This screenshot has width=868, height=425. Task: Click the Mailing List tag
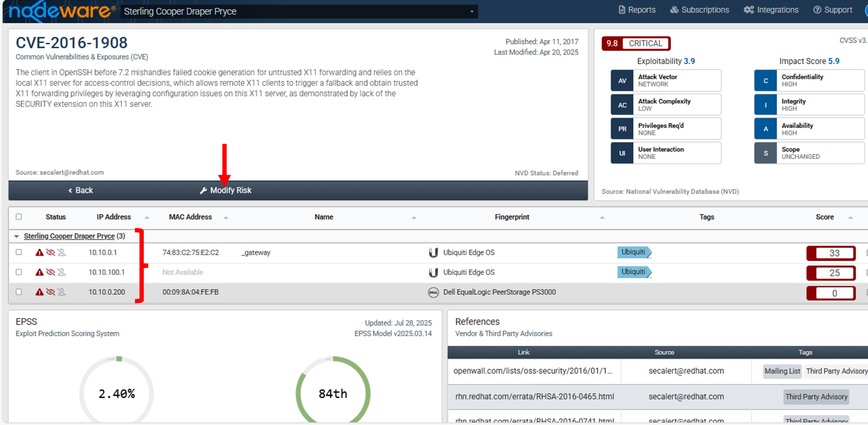coord(782,371)
